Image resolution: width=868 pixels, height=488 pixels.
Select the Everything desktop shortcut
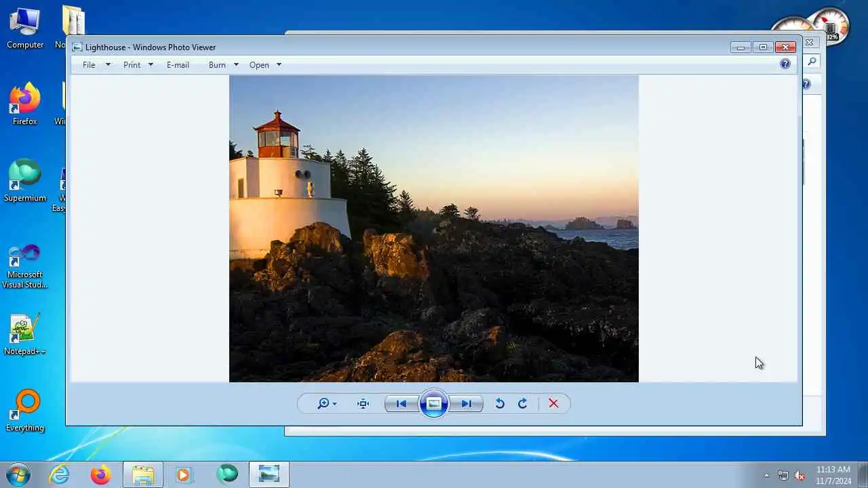pyautogui.click(x=25, y=411)
